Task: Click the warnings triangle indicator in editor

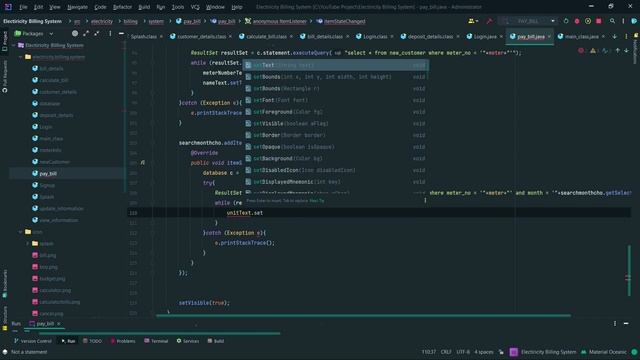Action: pyautogui.click(x=593, y=51)
